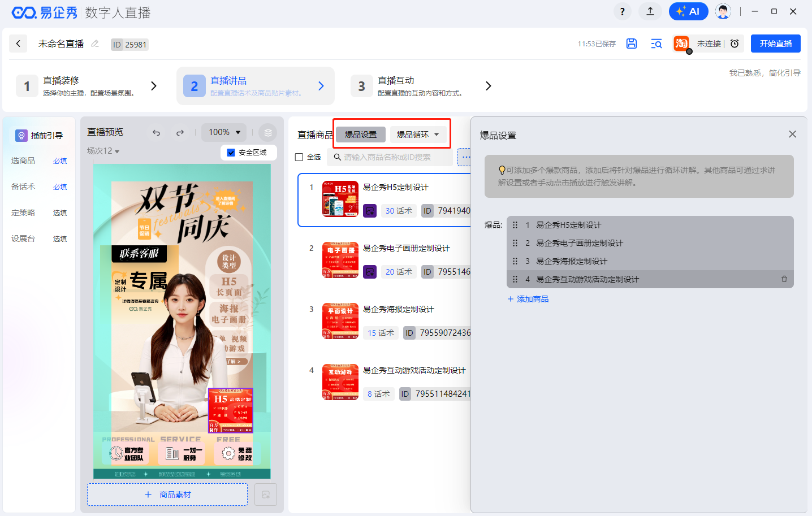The height and width of the screenshot is (516, 812).
Task: Open the list search icon beside save
Action: point(656,44)
